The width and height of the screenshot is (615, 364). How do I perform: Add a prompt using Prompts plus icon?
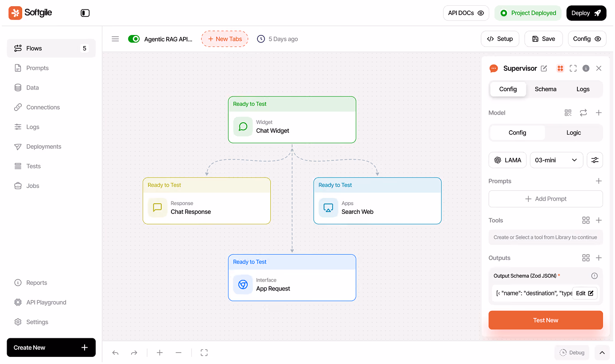599,181
